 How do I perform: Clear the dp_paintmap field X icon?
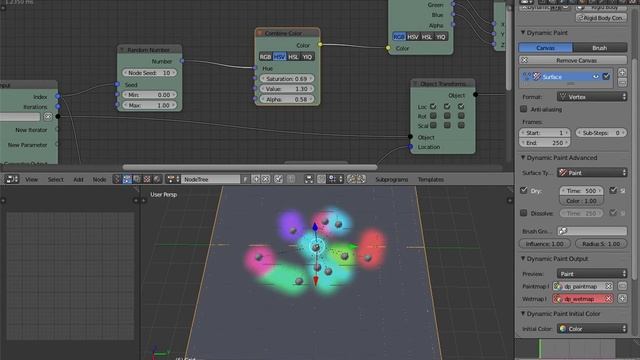(609, 287)
